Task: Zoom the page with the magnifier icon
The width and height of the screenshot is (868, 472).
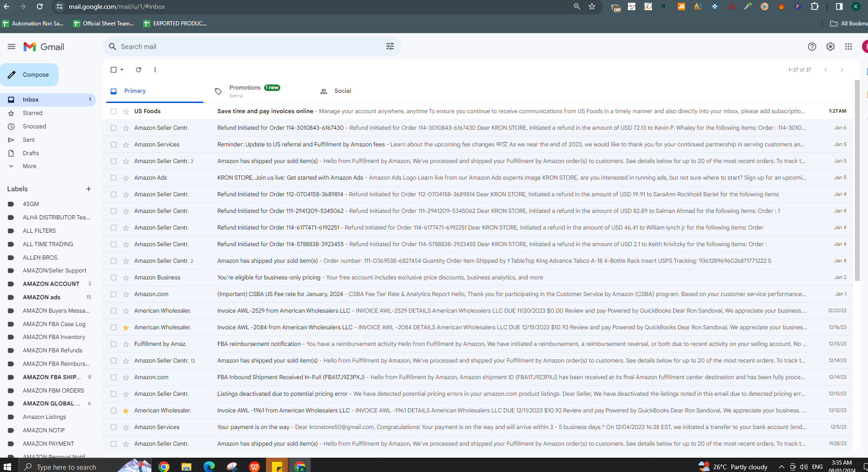Action: [x=577, y=6]
